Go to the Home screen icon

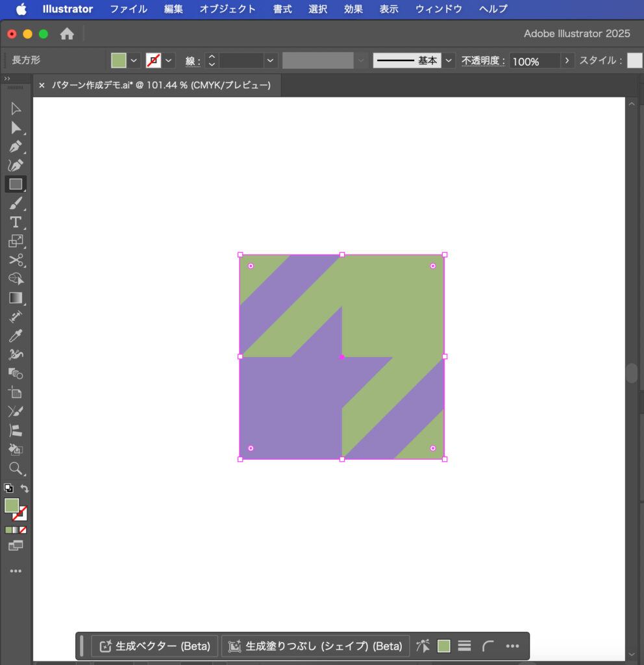point(67,34)
